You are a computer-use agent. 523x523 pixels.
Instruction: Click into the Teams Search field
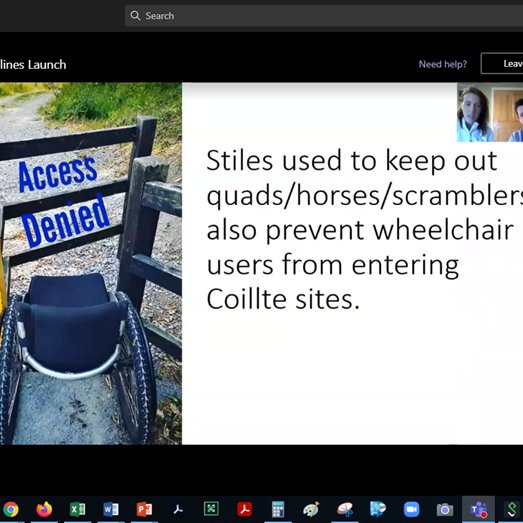click(324, 16)
